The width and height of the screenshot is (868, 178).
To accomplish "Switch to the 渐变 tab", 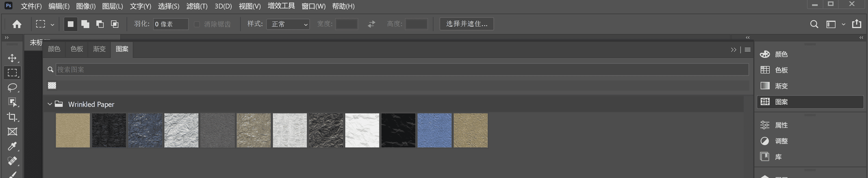I will [x=99, y=49].
